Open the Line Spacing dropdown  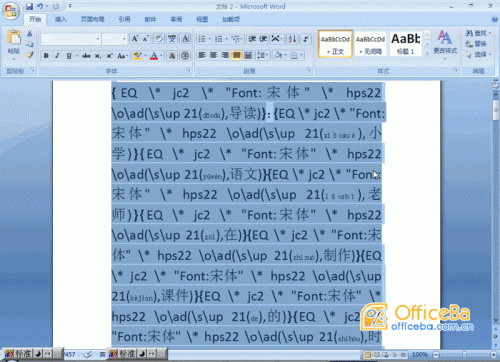pyautogui.click(x=262, y=55)
